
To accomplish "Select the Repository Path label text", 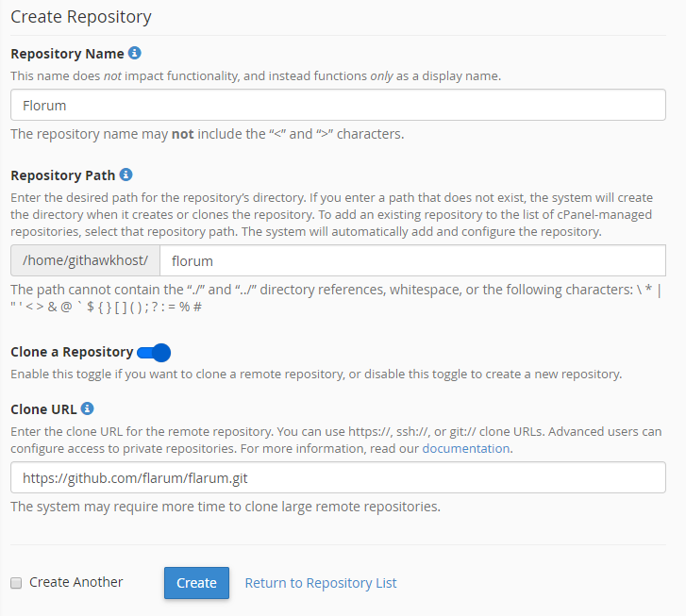I will click(62, 175).
